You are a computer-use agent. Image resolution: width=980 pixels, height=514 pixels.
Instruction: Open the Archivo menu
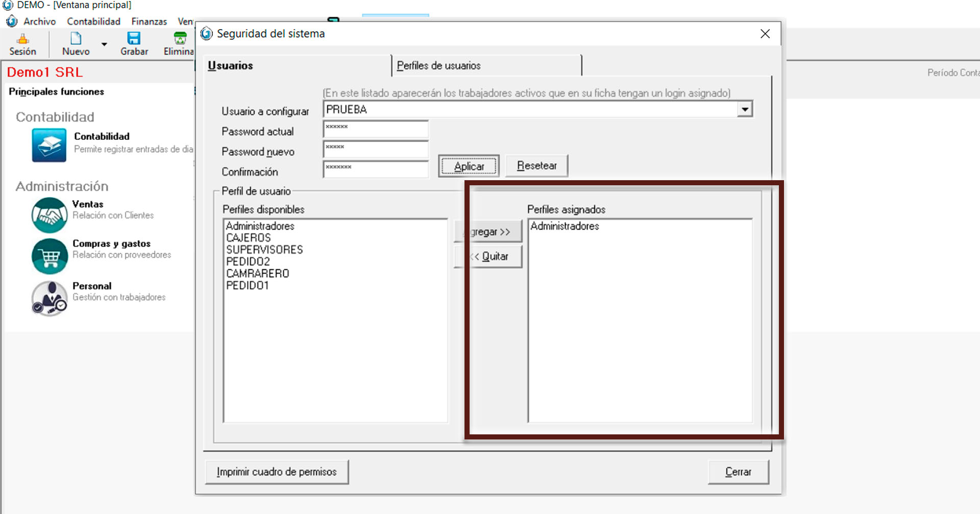pyautogui.click(x=39, y=21)
